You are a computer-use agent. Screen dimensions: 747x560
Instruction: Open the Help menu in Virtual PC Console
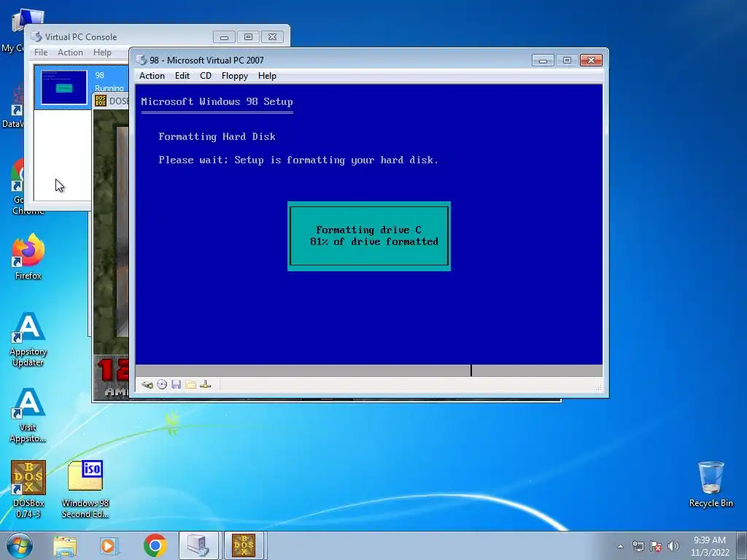(102, 52)
